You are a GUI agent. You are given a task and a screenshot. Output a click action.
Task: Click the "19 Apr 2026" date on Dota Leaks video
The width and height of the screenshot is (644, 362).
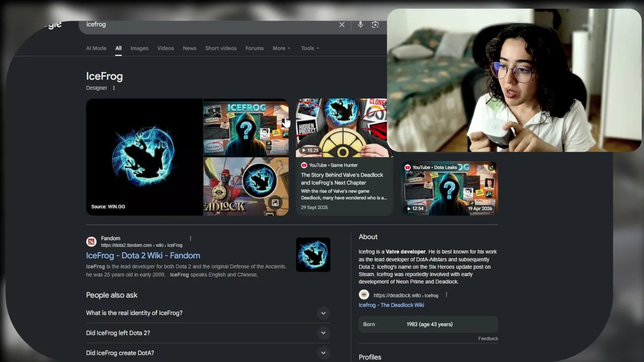(480, 209)
